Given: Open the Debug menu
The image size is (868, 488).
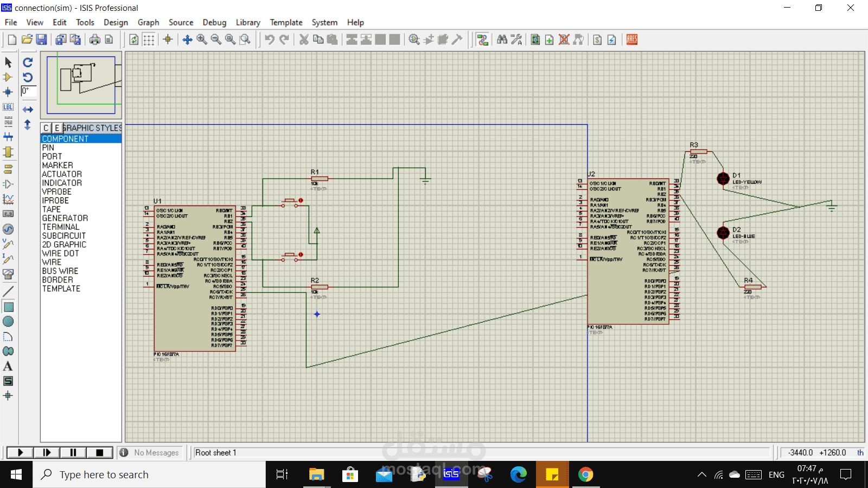Looking at the screenshot, I should pos(214,22).
